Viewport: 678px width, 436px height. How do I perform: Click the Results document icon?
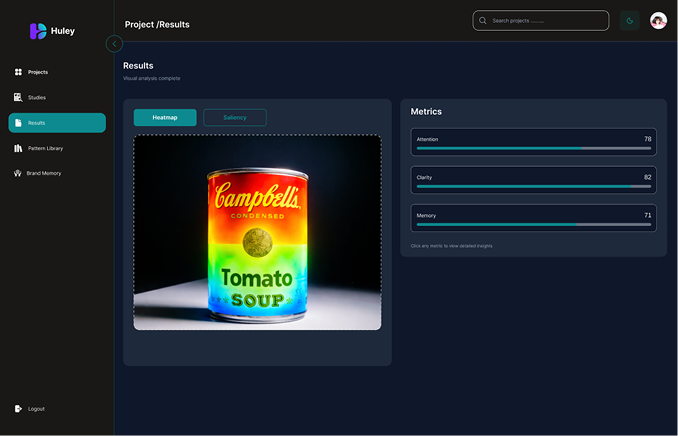click(x=18, y=123)
